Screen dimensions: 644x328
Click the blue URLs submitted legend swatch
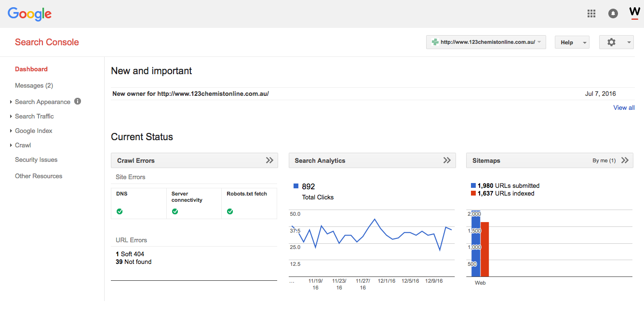473,185
